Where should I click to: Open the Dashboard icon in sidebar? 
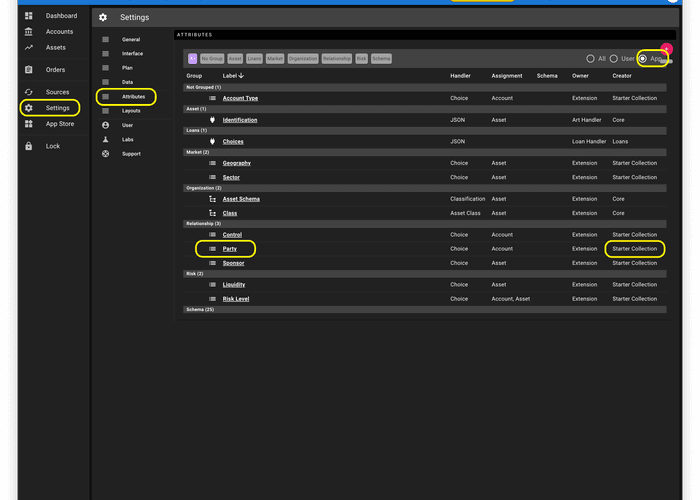pos(29,16)
